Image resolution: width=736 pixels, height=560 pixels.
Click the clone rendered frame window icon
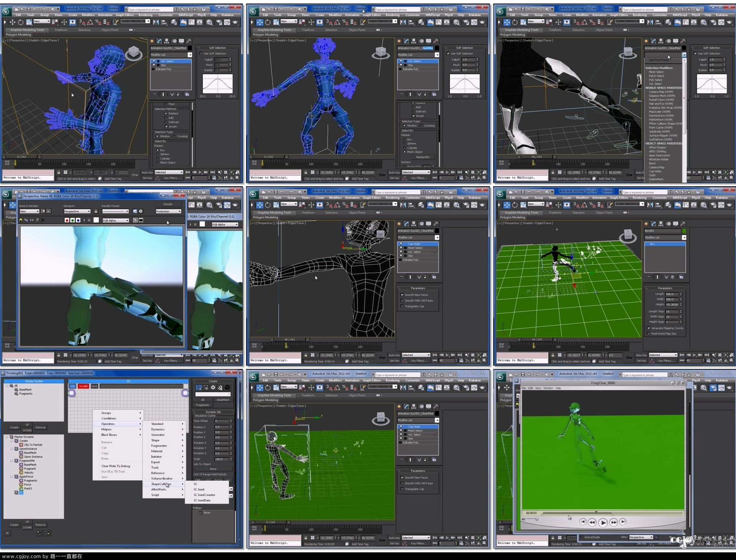click(x=32, y=220)
